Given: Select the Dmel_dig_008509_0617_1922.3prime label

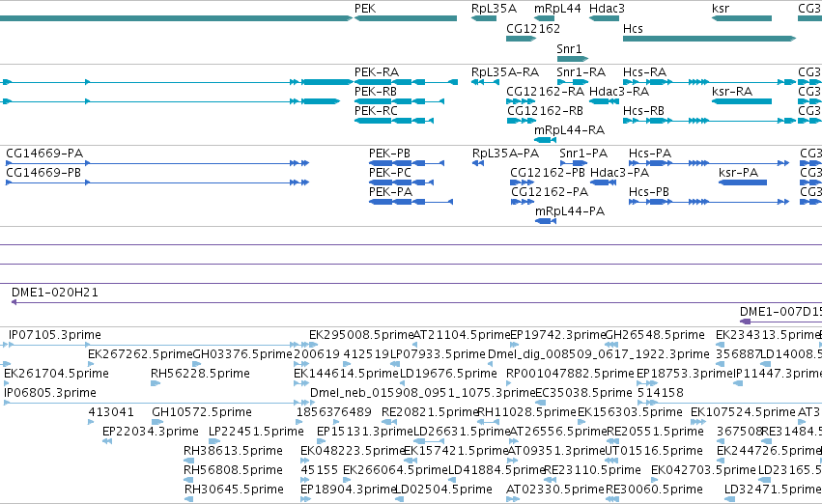Looking at the screenshot, I should [x=599, y=354].
